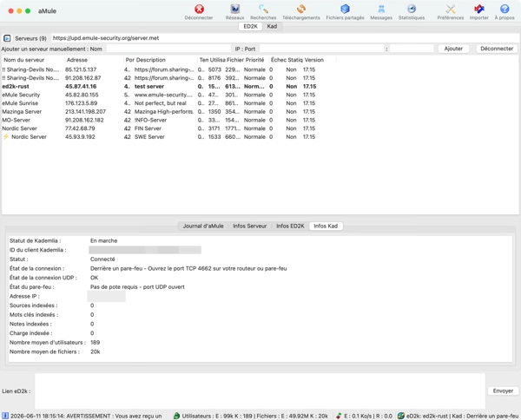Open the Messages toolbar icon
Screen dimensions: 521x420
381,9
